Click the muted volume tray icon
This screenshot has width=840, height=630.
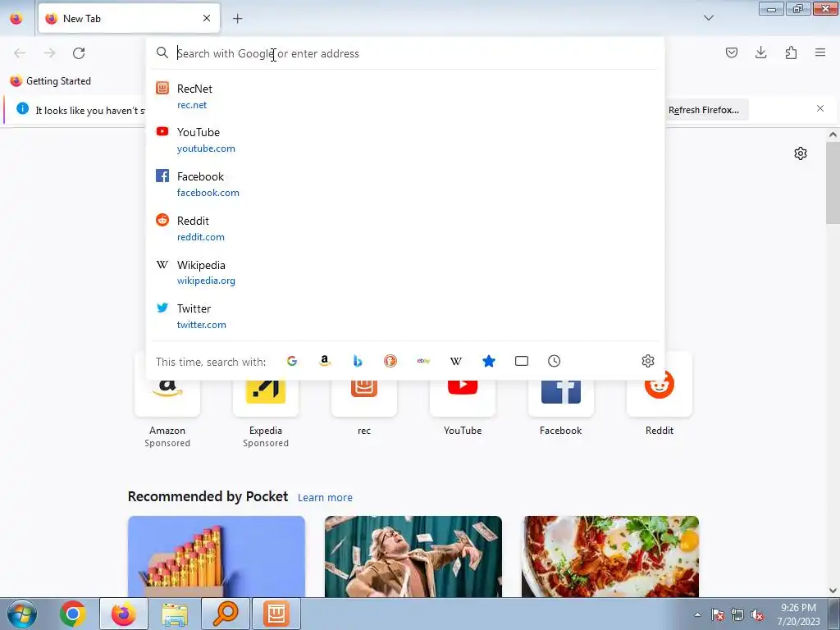click(757, 615)
